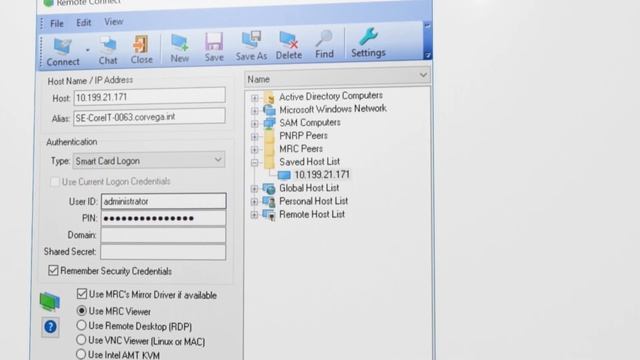Viewport: 640px width, 360px height.
Task: Click the Save toolbar icon
Action: pos(214,47)
